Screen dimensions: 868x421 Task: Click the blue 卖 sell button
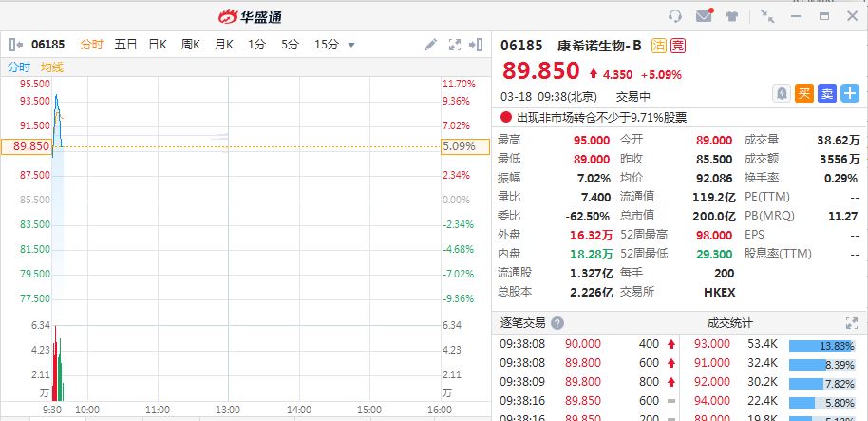[827, 93]
